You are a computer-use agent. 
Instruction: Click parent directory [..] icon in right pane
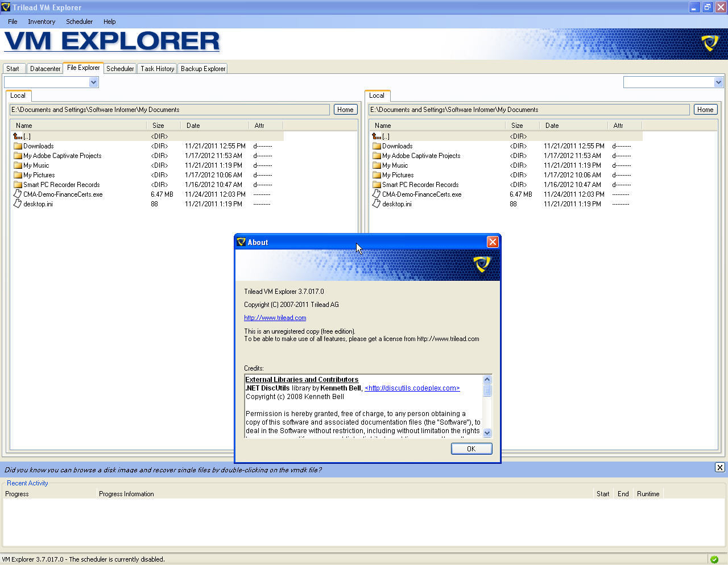[x=377, y=136]
